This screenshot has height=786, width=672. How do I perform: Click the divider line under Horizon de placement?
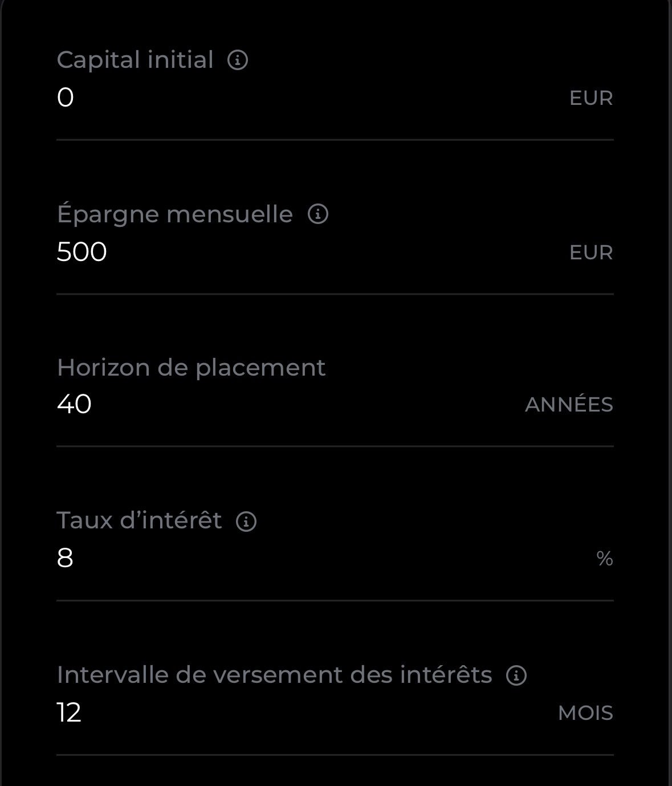335,446
